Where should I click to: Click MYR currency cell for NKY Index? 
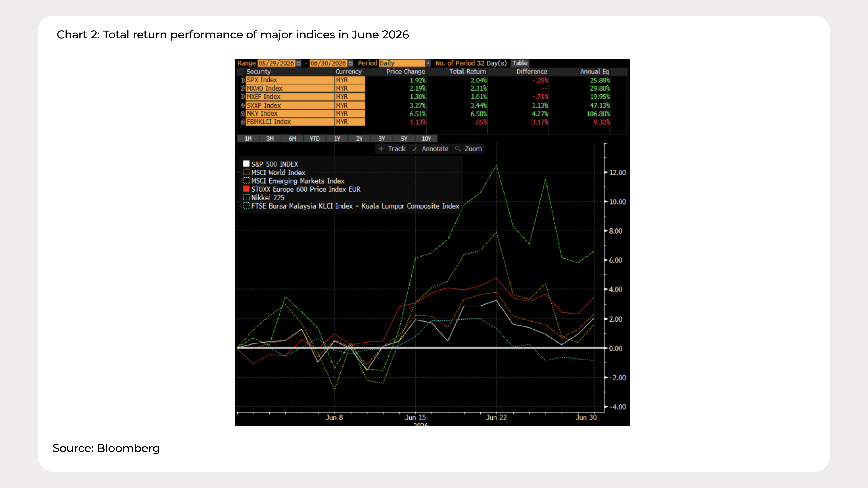350,113
